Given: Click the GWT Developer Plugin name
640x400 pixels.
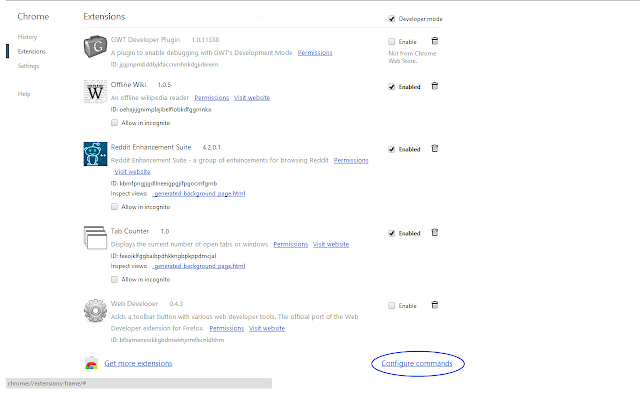Looking at the screenshot, I should [145, 40].
